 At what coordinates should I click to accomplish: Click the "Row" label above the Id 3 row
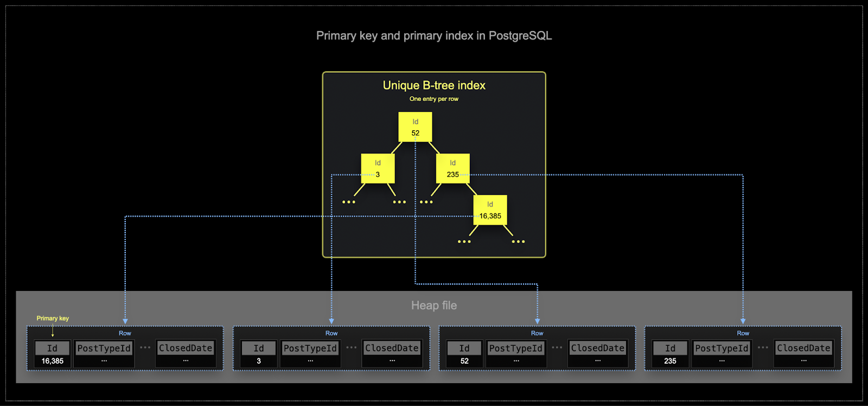pyautogui.click(x=331, y=333)
